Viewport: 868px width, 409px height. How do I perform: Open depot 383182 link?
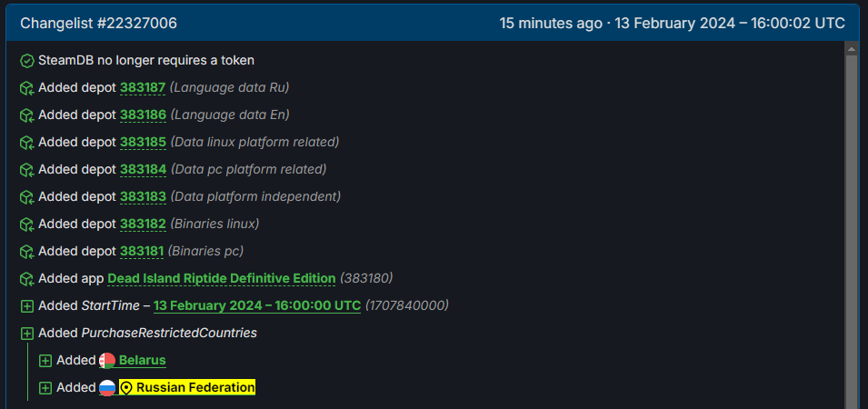click(143, 224)
